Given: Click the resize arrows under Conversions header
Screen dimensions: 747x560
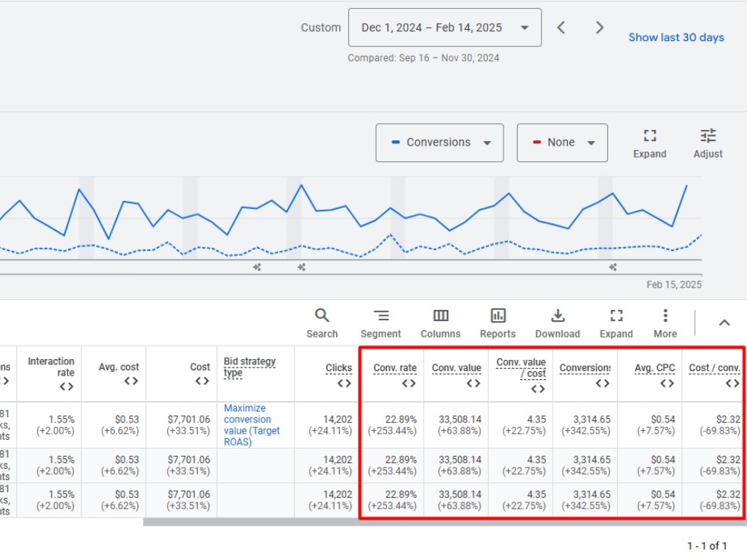Looking at the screenshot, I should coord(602,383).
